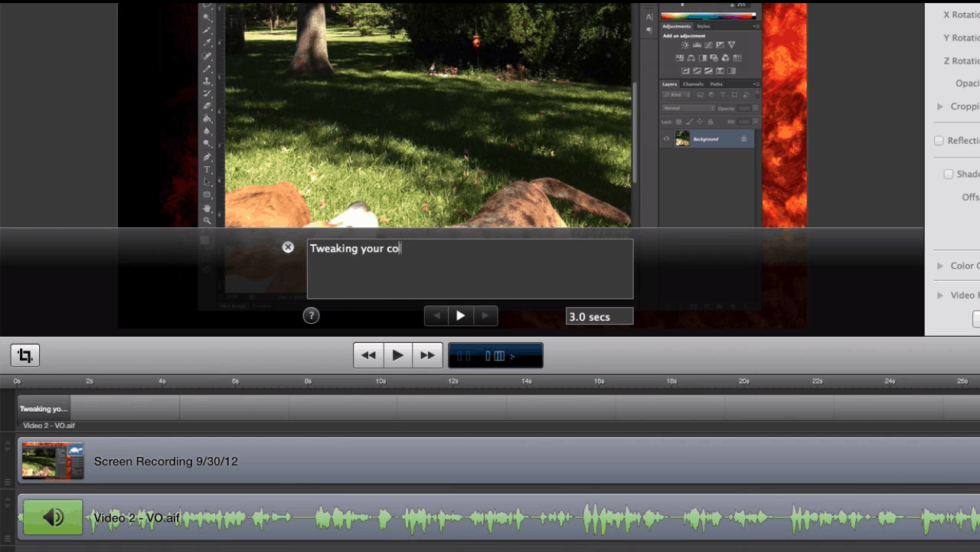
Task: Expand the Color Controls section
Action: tap(939, 266)
